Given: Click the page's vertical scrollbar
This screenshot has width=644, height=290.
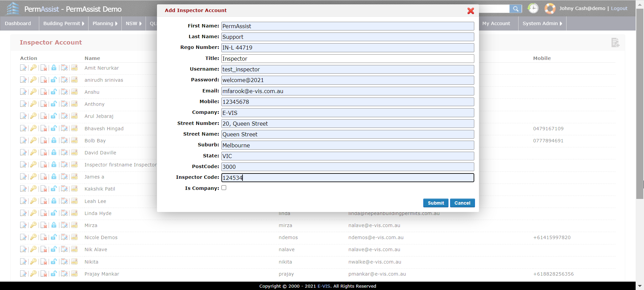Looking at the screenshot, I should pos(640,100).
